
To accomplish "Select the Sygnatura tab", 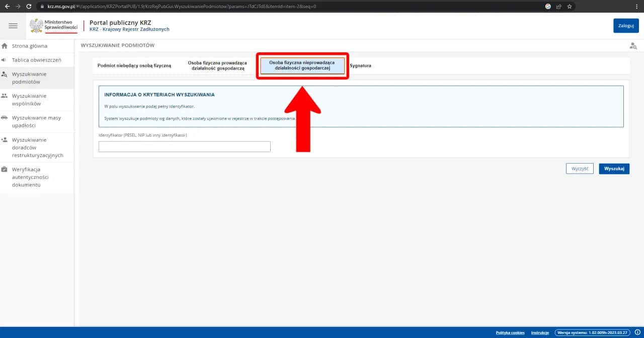I will point(360,66).
